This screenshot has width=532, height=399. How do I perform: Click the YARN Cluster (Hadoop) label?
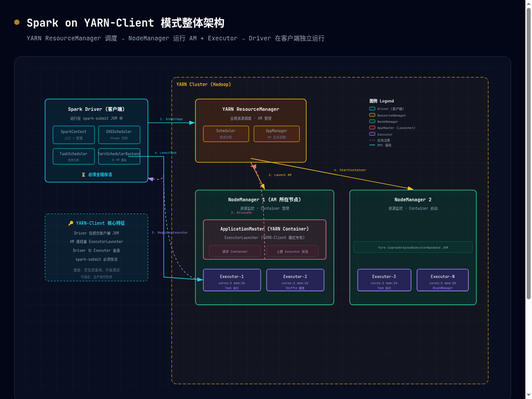point(203,84)
